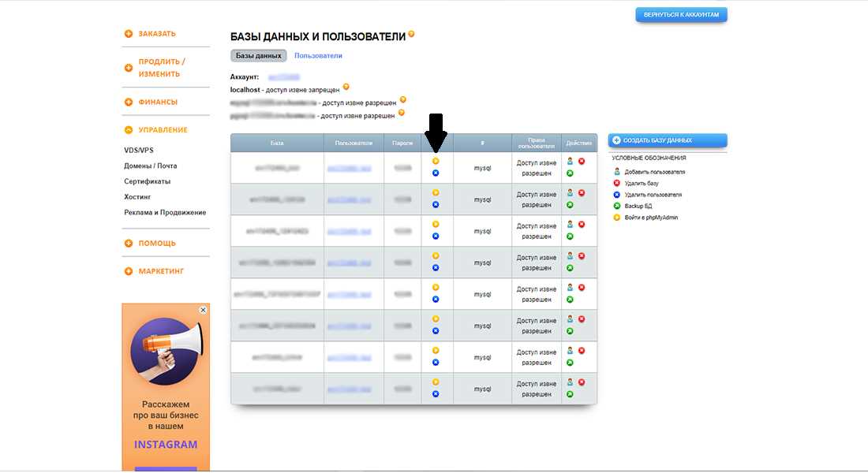This screenshot has height=473, width=868.
Task: Open phpMyAdmin for the last database row
Action: point(436,382)
